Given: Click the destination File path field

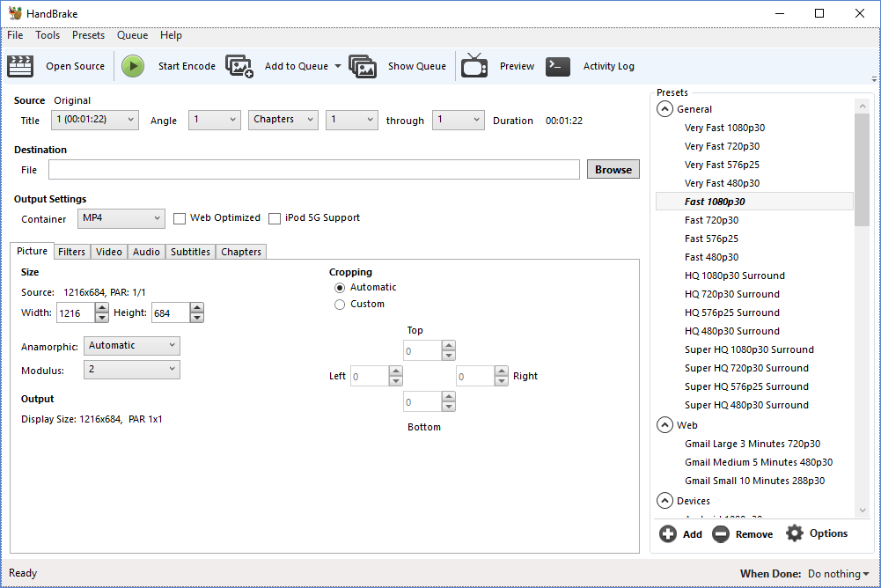Looking at the screenshot, I should 314,169.
